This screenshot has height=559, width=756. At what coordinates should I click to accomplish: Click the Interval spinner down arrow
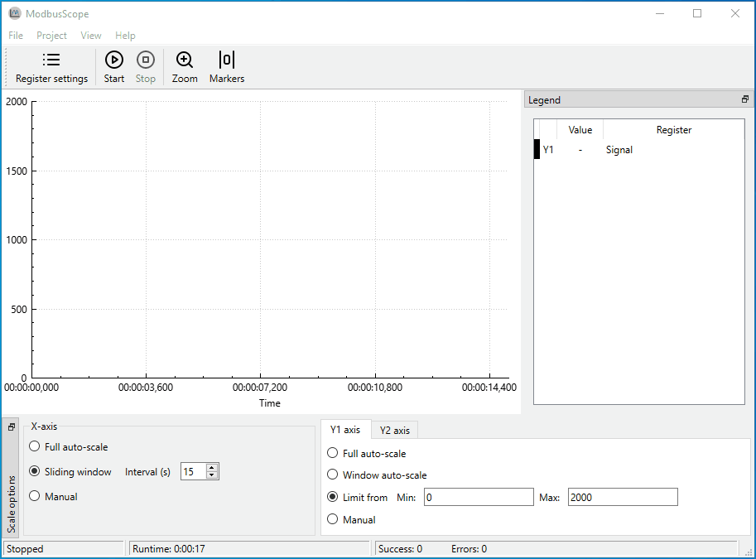[x=211, y=475]
